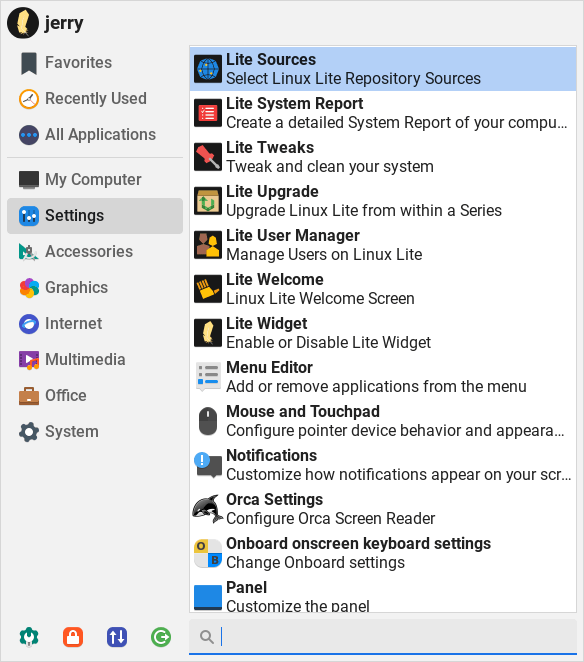The width and height of the screenshot is (584, 662).
Task: Show Recently Used applications
Action: tap(95, 99)
